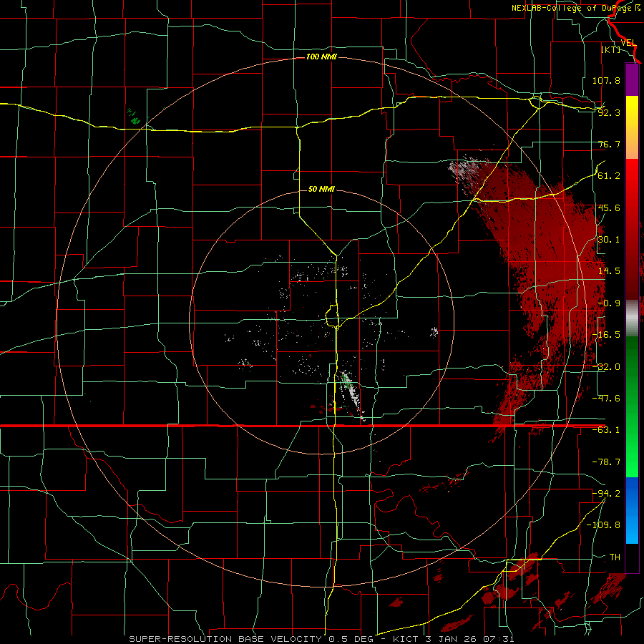Click the -32.0 velocity legend value
Viewport: 644px width, 644px height.
[x=606, y=367]
